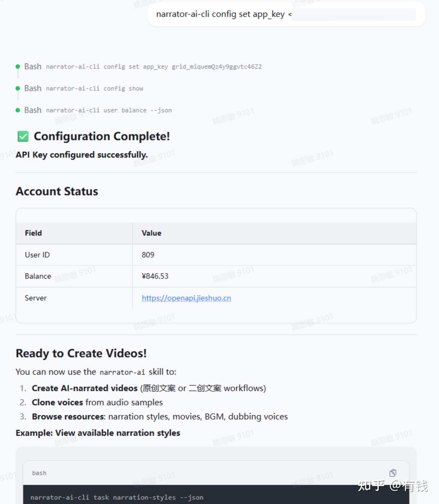The image size is (439, 504).
Task: Click the green status dot for config show
Action: pos(18,88)
